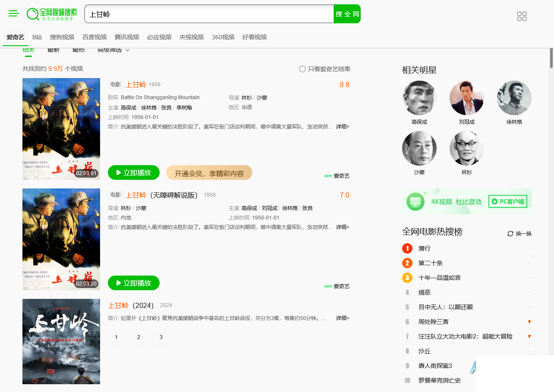Viewport: 554px width, 392px height.
Task: Open 沙丘 in hot search list
Action: 425,351
